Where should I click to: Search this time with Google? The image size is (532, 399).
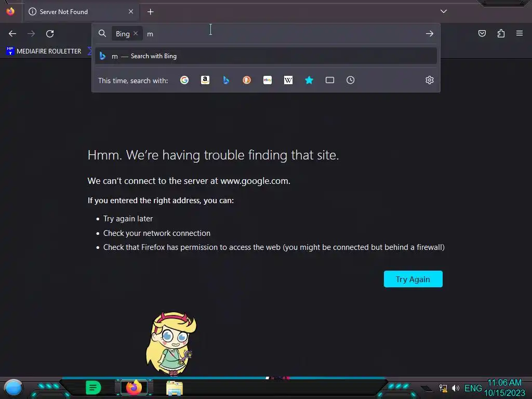(184, 80)
